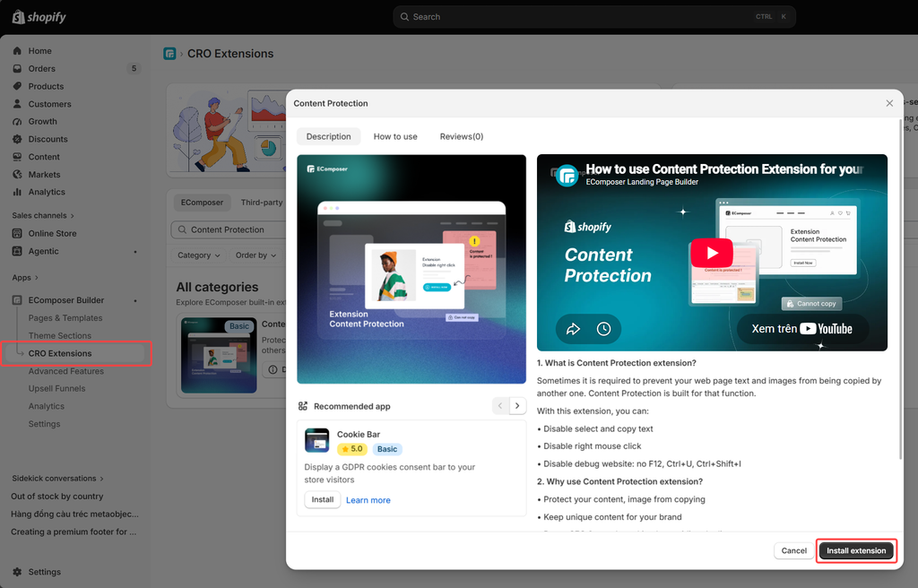Open the Reviews(0) tab
This screenshot has width=918, height=588.
[x=462, y=136]
